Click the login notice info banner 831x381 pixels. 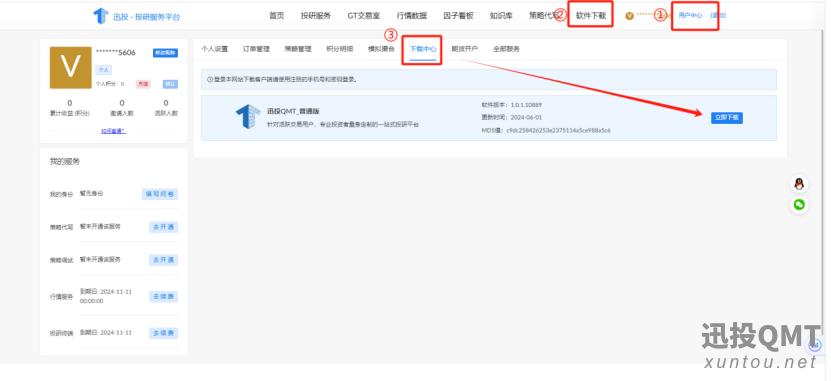point(489,79)
